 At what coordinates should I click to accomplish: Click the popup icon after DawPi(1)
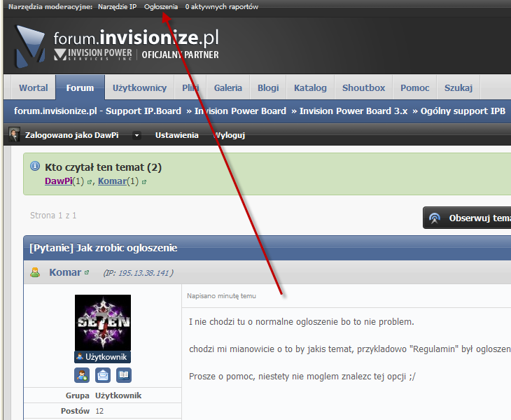90,182
